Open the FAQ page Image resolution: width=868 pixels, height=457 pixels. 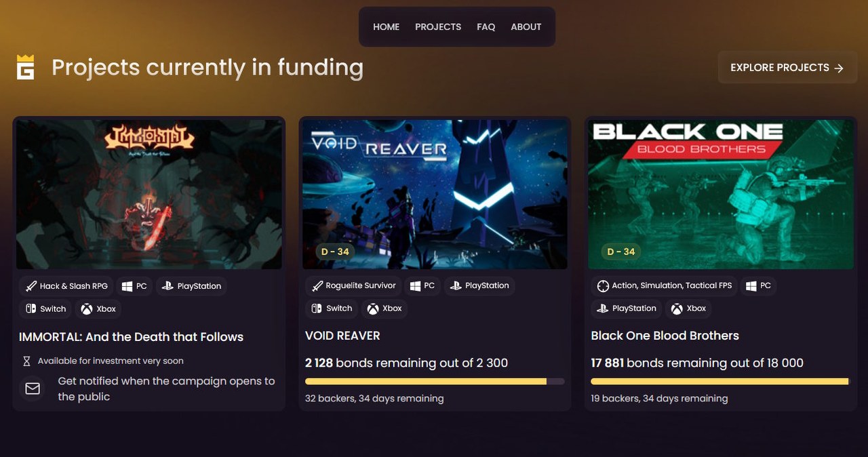point(486,27)
